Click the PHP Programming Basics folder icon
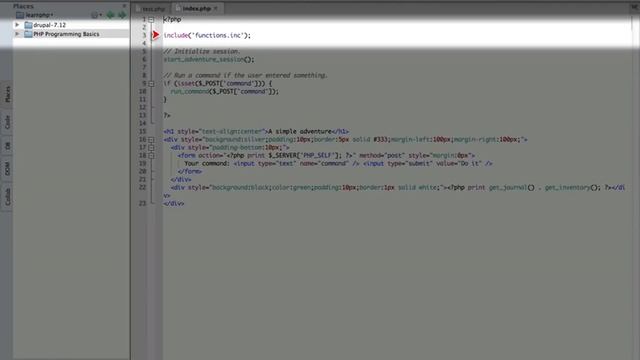 [28, 34]
